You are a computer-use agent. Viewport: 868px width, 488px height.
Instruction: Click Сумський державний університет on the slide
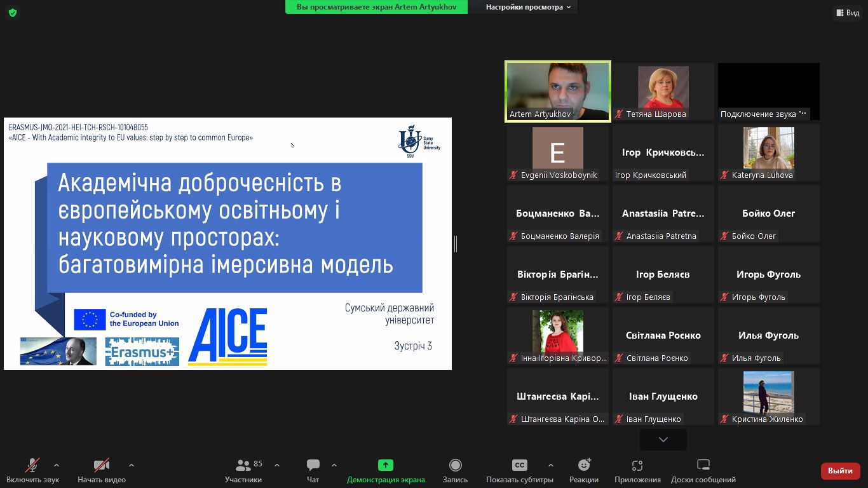(x=390, y=314)
